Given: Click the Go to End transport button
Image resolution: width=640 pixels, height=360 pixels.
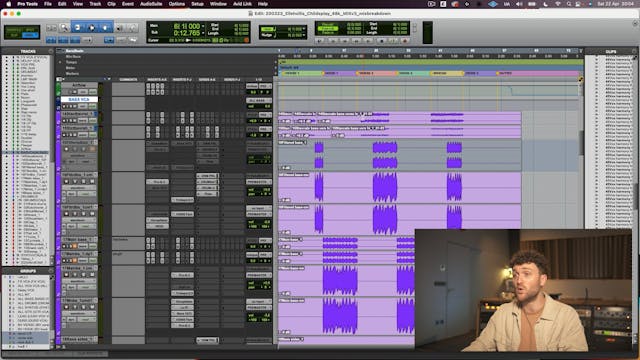Looking at the screenshot, I should point(368,41).
